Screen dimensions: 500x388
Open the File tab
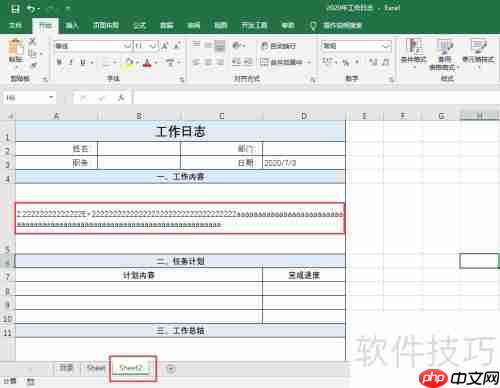tap(15, 25)
